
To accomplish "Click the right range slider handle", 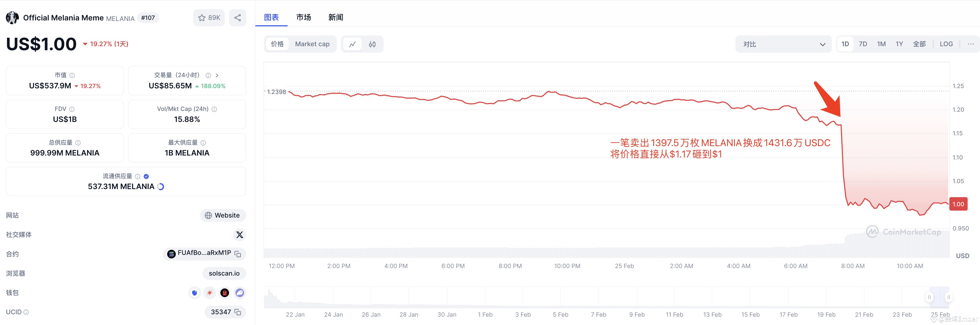I will 949,297.
